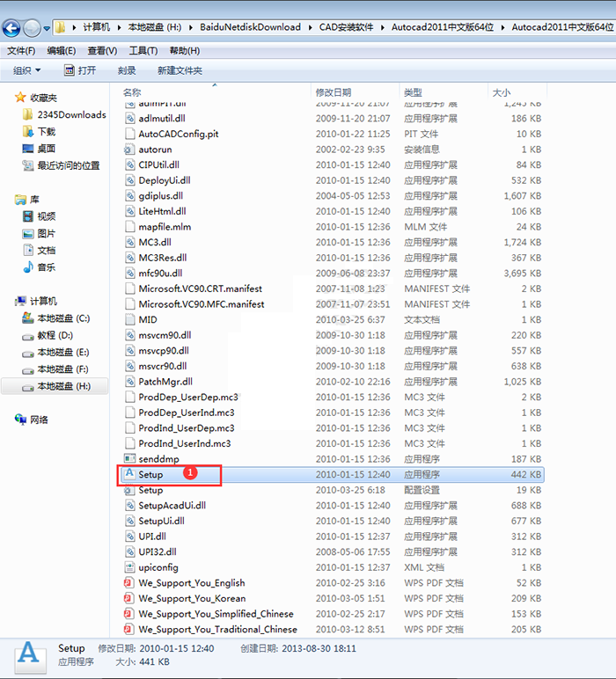Select the SetupAcadUi.dll file
Image resolution: width=616 pixels, height=679 pixels.
click(165, 506)
